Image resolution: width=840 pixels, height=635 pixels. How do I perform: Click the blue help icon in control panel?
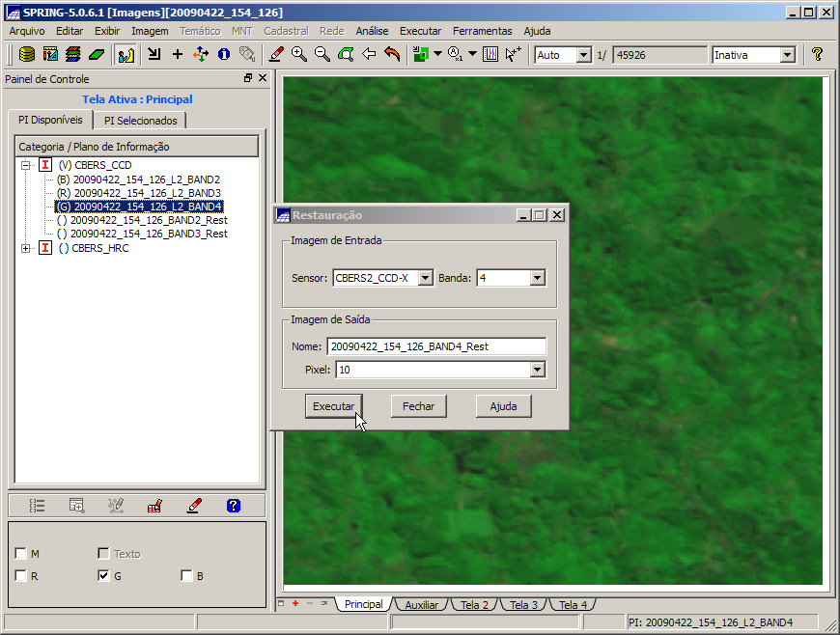233,505
